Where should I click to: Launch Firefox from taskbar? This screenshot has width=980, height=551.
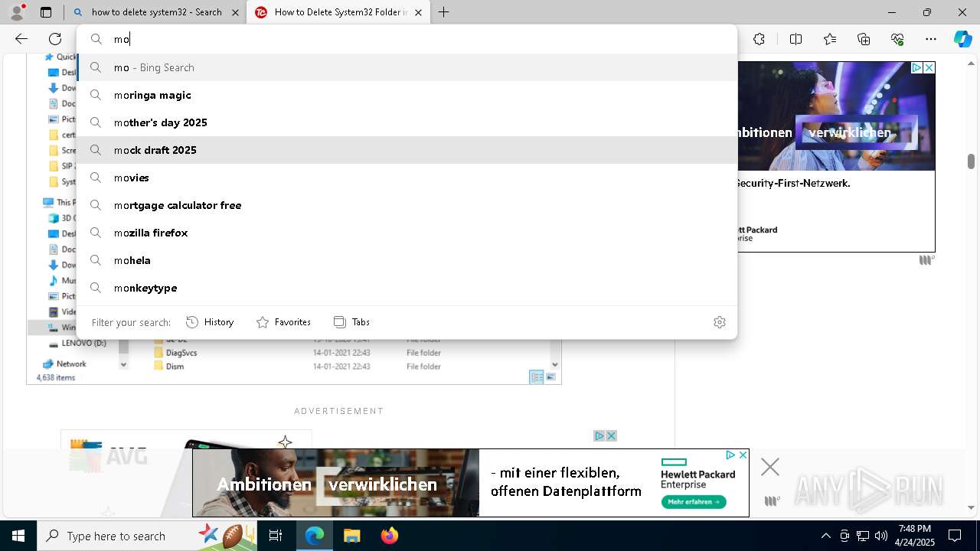click(389, 536)
